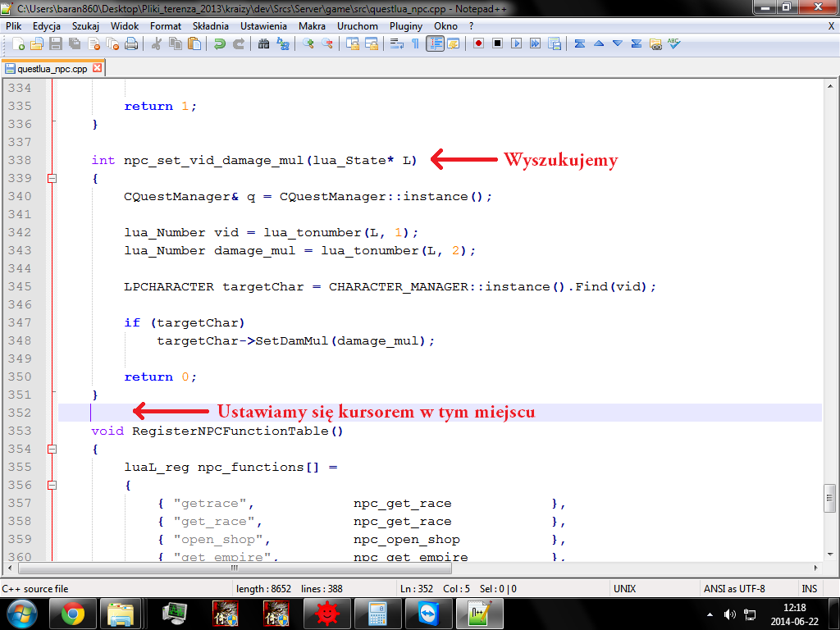840x630 pixels.
Task: Toggle synchronized vertical scrolling icon
Action: point(353,44)
